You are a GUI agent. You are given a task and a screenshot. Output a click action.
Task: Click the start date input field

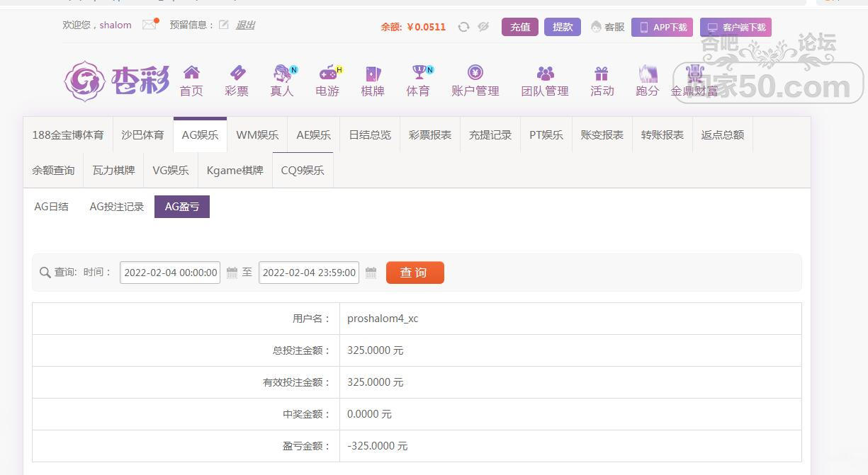(x=170, y=273)
